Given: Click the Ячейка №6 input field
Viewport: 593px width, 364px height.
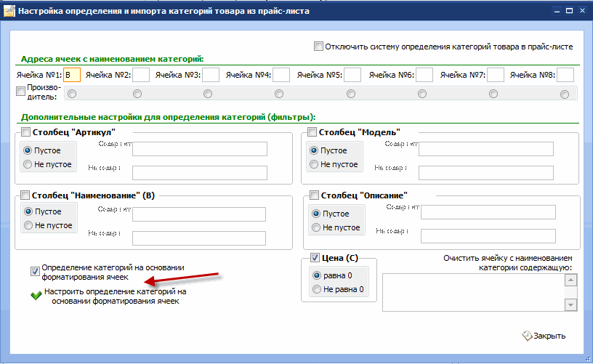Looking at the screenshot, I should pos(424,75).
